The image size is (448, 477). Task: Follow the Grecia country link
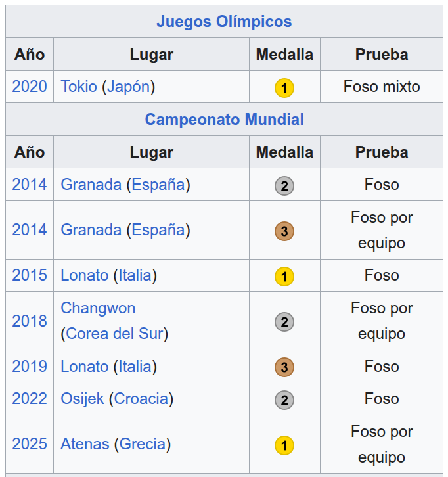tap(142, 444)
